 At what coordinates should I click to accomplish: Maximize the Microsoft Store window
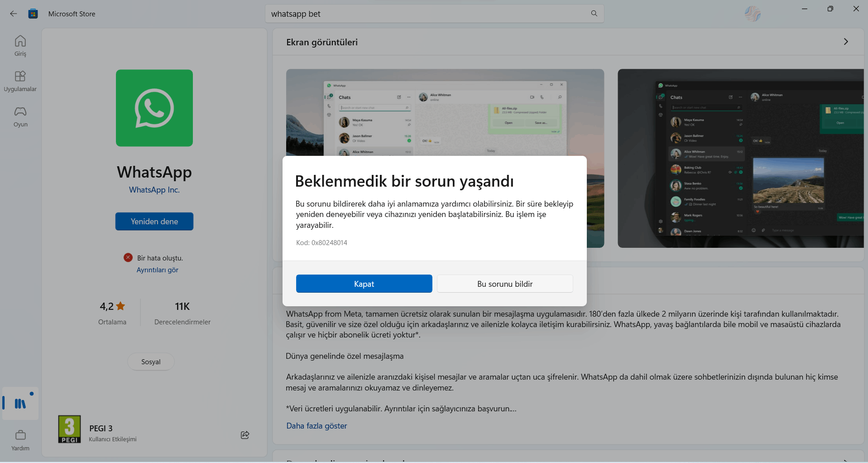coord(830,9)
